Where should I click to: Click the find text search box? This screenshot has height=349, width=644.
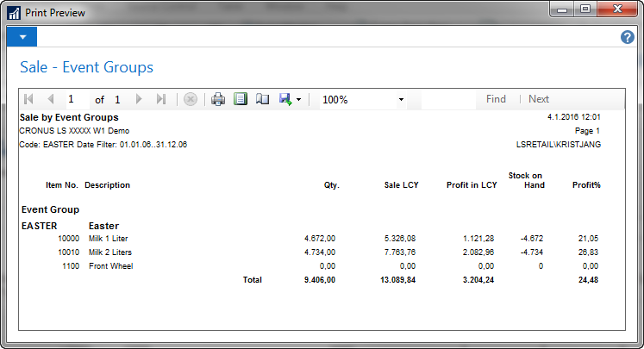coord(448,99)
